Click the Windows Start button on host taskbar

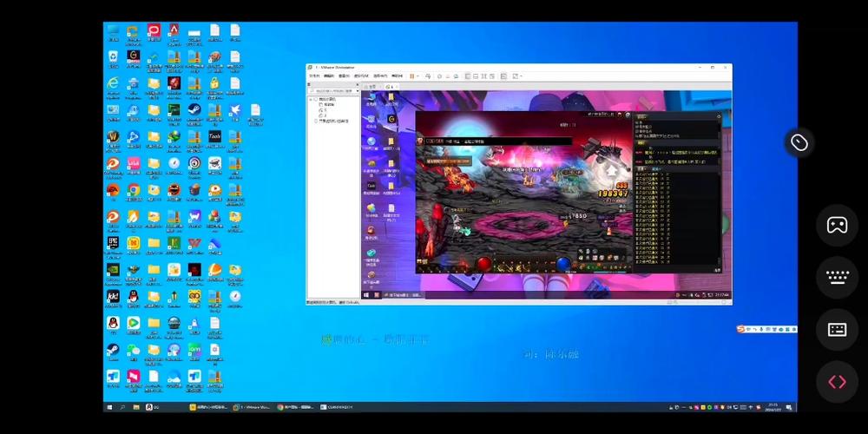point(108,407)
